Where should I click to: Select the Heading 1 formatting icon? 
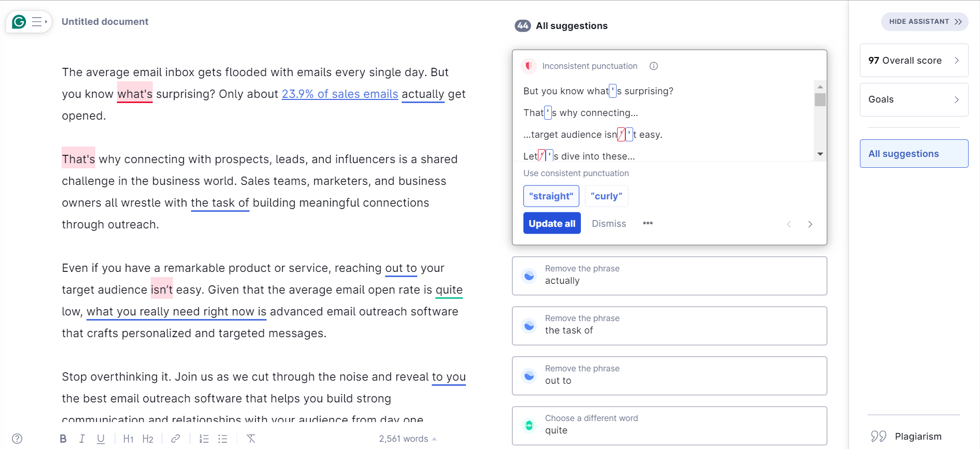(127, 439)
